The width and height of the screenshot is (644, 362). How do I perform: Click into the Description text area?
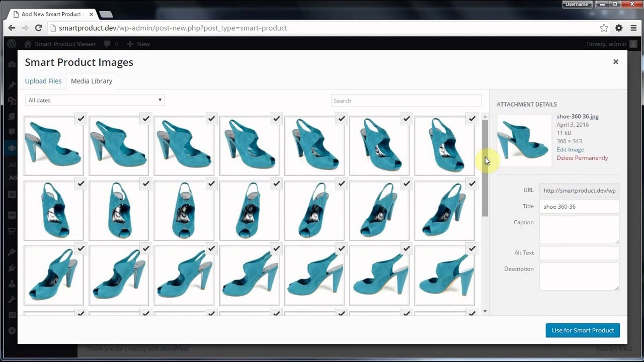coord(579,276)
